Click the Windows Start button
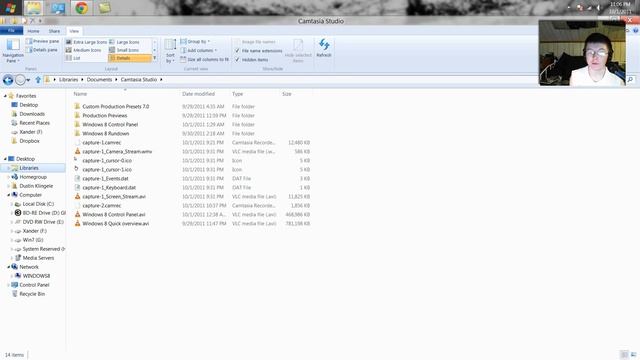The height and width of the screenshot is (360, 640). pos(10,7)
